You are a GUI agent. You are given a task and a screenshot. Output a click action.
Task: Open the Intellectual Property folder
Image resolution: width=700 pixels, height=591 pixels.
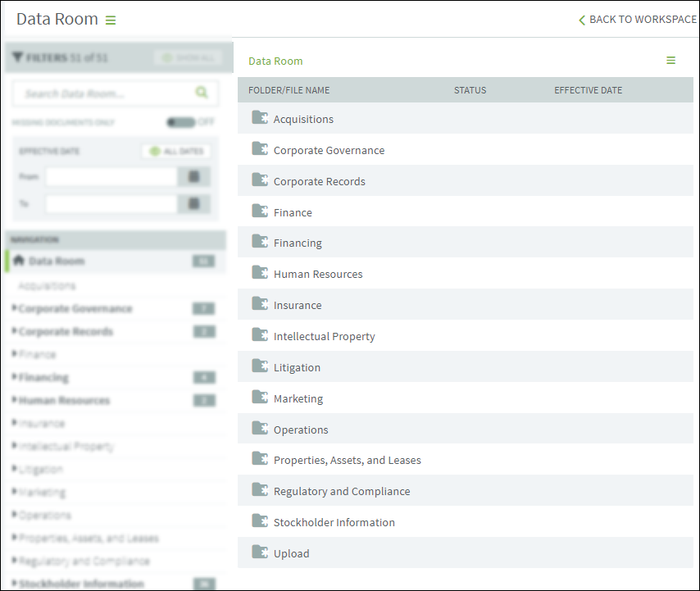coord(324,336)
